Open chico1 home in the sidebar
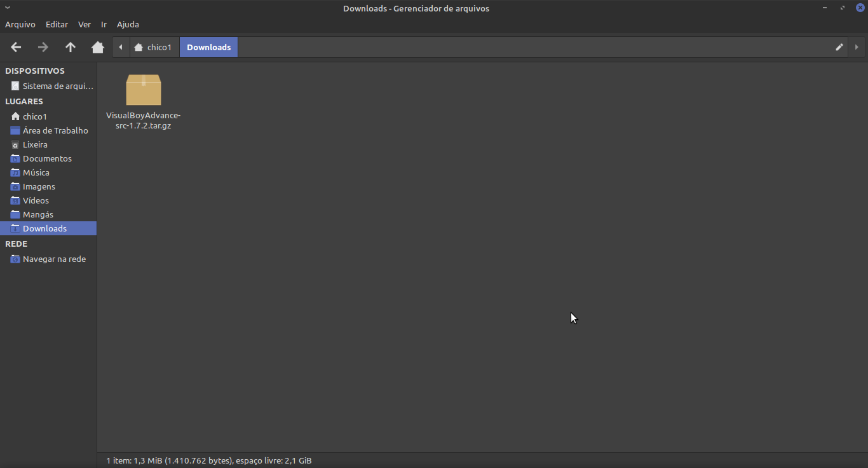 click(x=48, y=116)
